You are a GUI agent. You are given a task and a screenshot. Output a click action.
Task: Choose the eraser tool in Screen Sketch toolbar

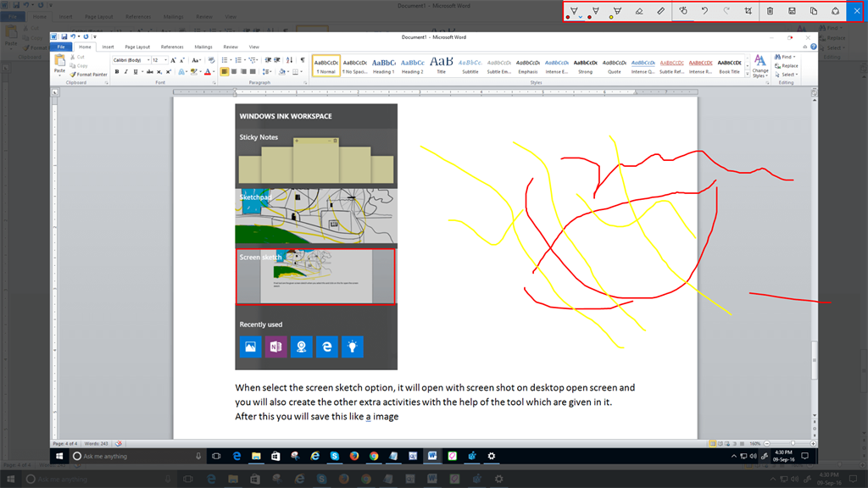point(639,11)
